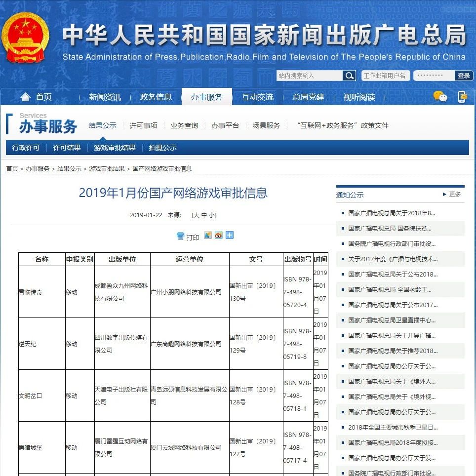
Task: Select the 业务查询 sub-menu item
Action: 184,125
